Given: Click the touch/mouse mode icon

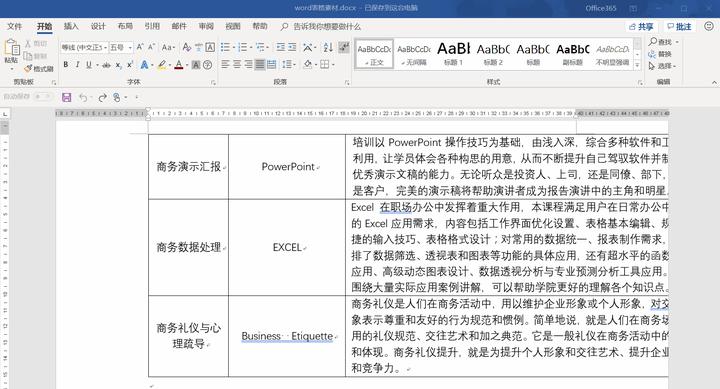Looking at the screenshot, I should 117,97.
